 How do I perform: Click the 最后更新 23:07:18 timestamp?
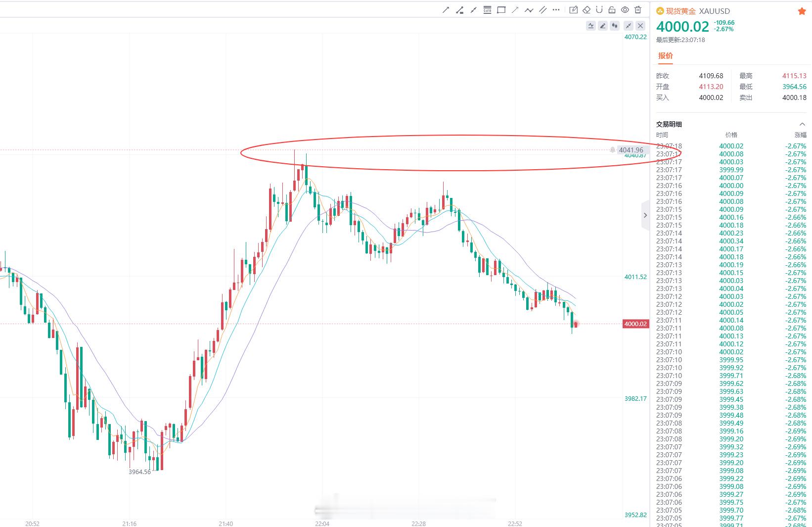[680, 40]
